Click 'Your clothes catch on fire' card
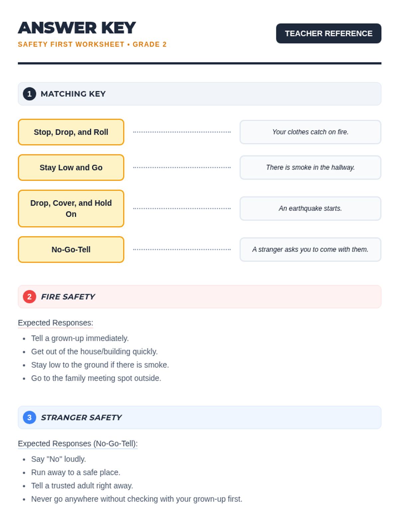Screen dimensions: 399x532 310,132
